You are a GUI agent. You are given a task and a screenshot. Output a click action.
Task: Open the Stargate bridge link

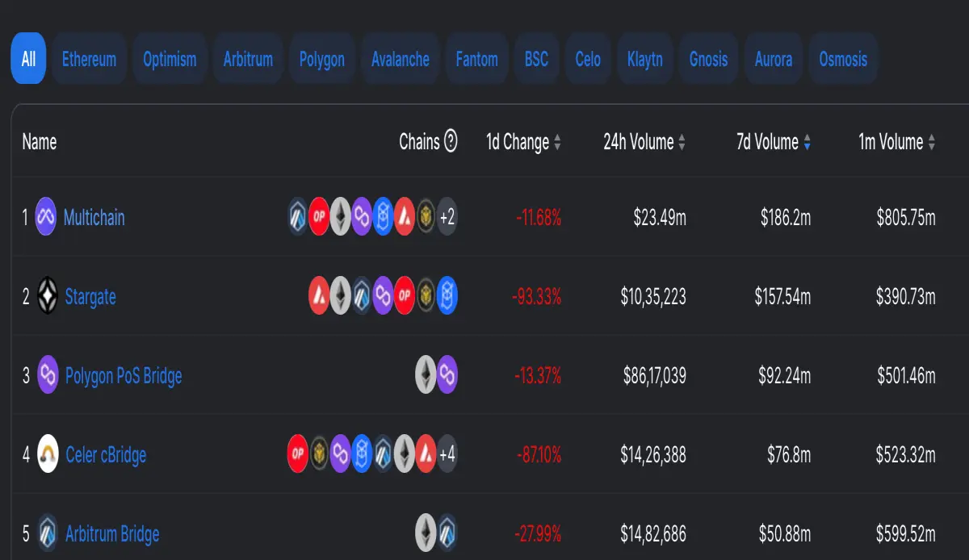(90, 297)
